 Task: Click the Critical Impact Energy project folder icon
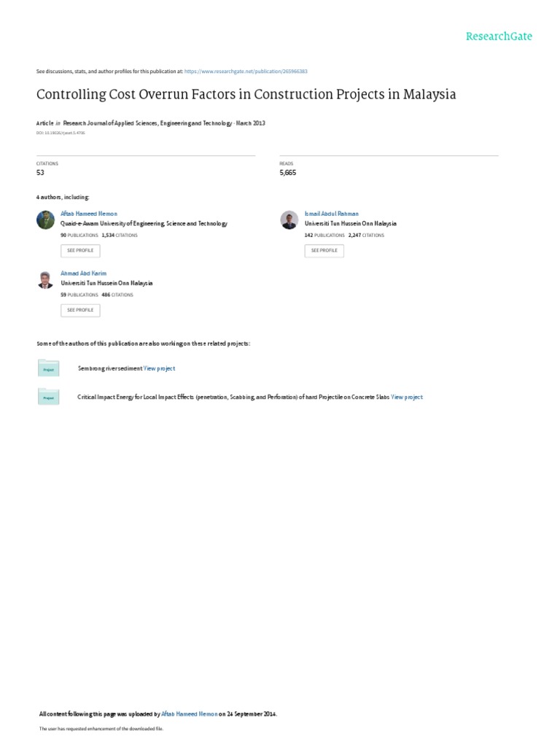49,396
